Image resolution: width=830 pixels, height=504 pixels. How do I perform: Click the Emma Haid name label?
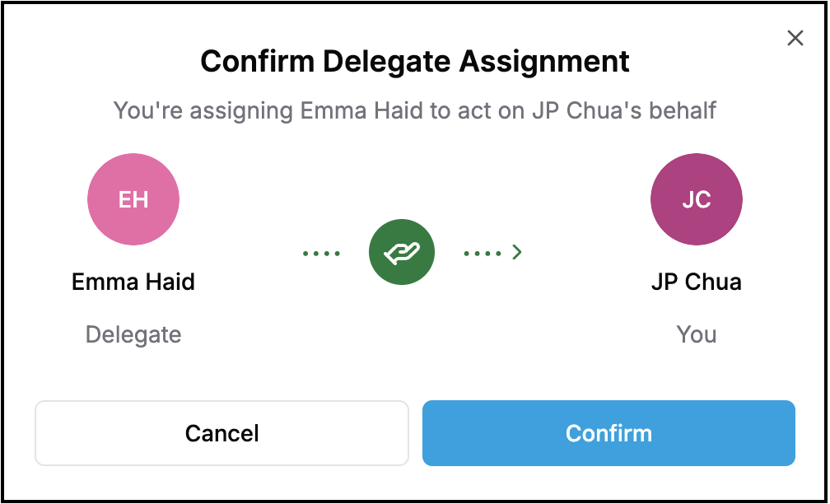click(x=133, y=282)
